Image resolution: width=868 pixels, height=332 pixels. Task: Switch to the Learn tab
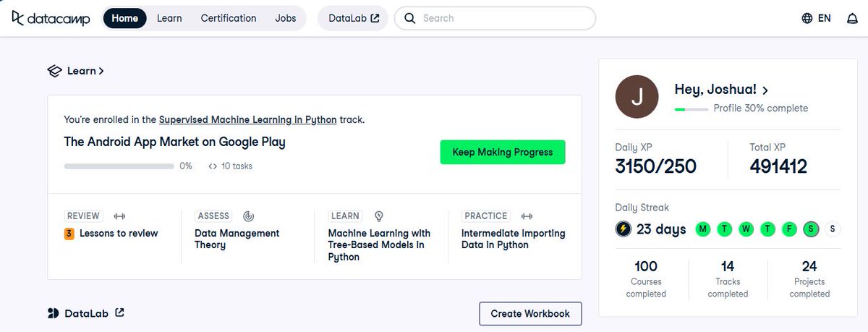point(169,18)
